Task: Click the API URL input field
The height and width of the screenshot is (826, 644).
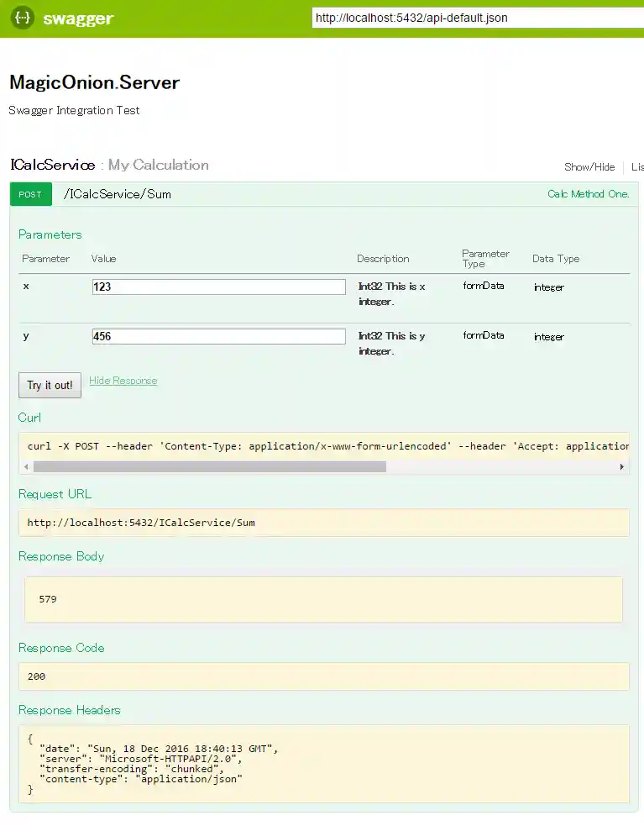Action: tap(477, 18)
